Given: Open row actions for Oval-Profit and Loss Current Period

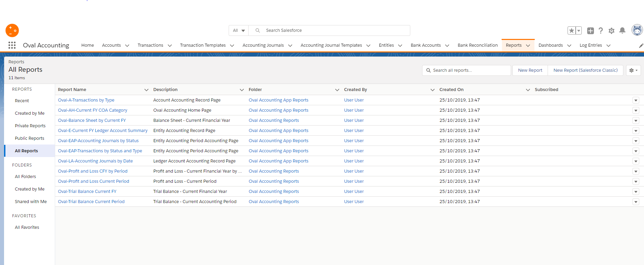Looking at the screenshot, I should click(636, 181).
